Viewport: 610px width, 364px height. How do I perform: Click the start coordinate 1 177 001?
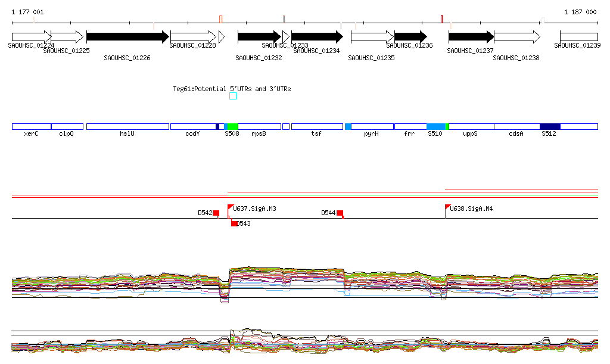(x=27, y=12)
